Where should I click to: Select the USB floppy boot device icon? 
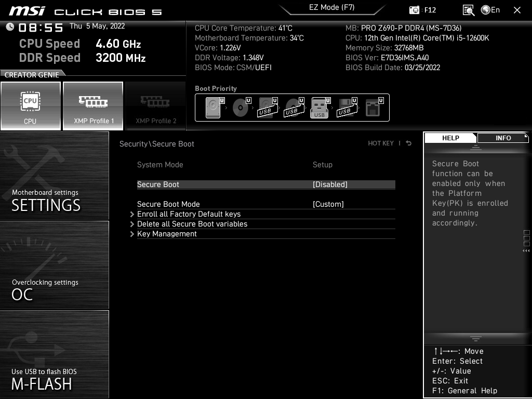[x=347, y=108]
